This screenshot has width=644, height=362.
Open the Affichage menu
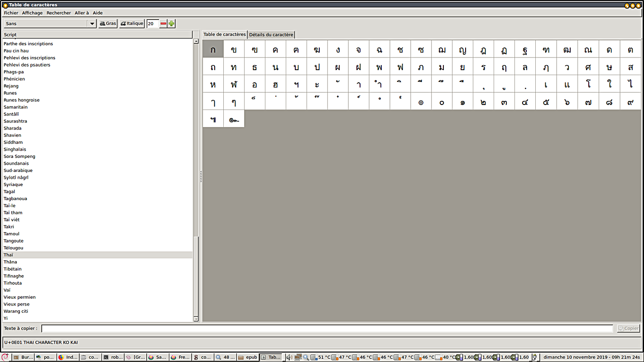32,13
